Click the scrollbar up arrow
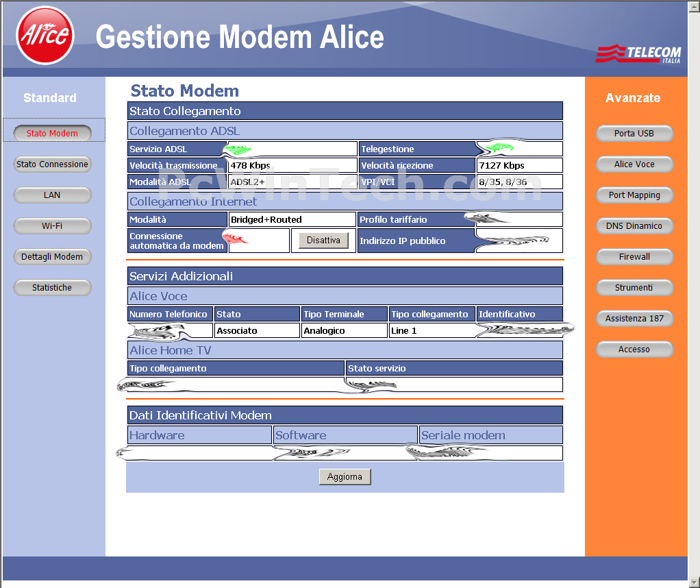Screen dimensions: 700x588 (695, 5)
